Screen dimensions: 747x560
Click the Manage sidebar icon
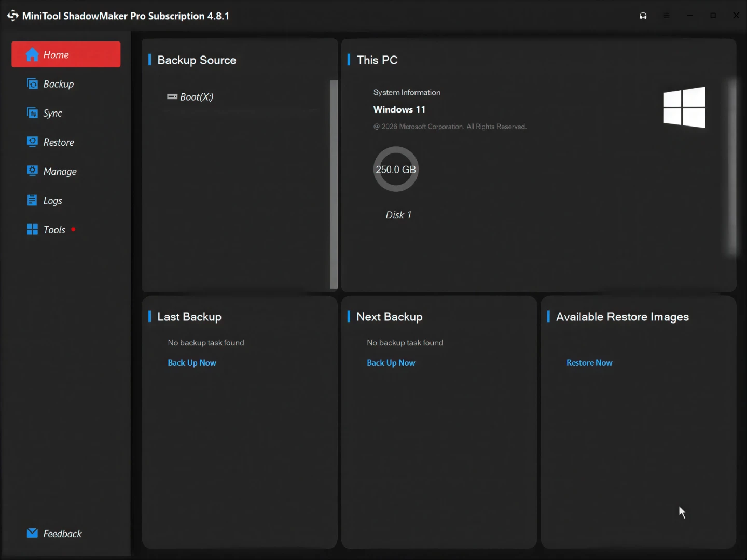pos(32,171)
